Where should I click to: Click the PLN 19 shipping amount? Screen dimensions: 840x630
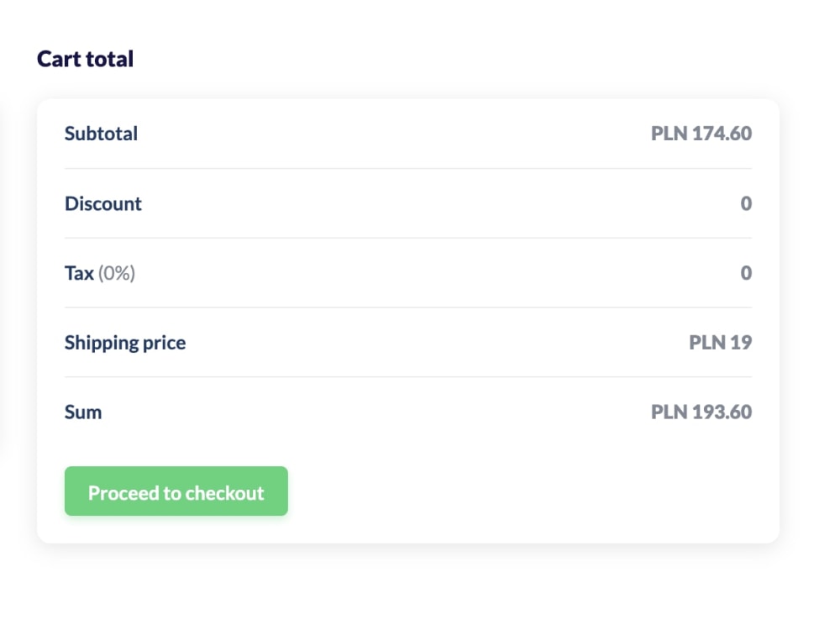pos(721,343)
